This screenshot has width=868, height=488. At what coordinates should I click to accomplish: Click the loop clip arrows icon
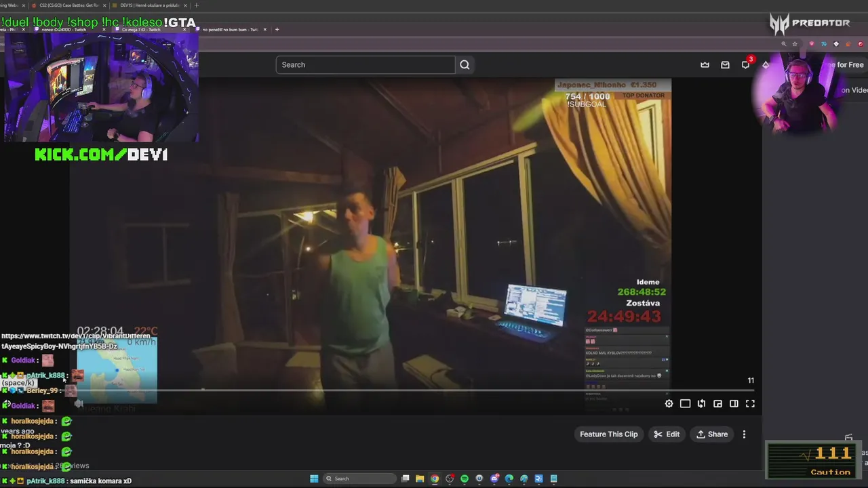click(701, 403)
